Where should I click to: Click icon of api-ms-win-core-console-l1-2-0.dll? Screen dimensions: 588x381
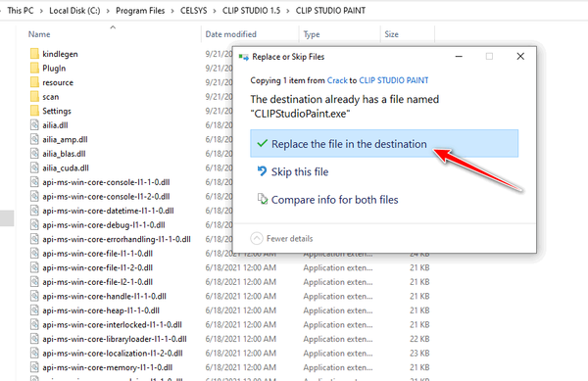point(34,196)
